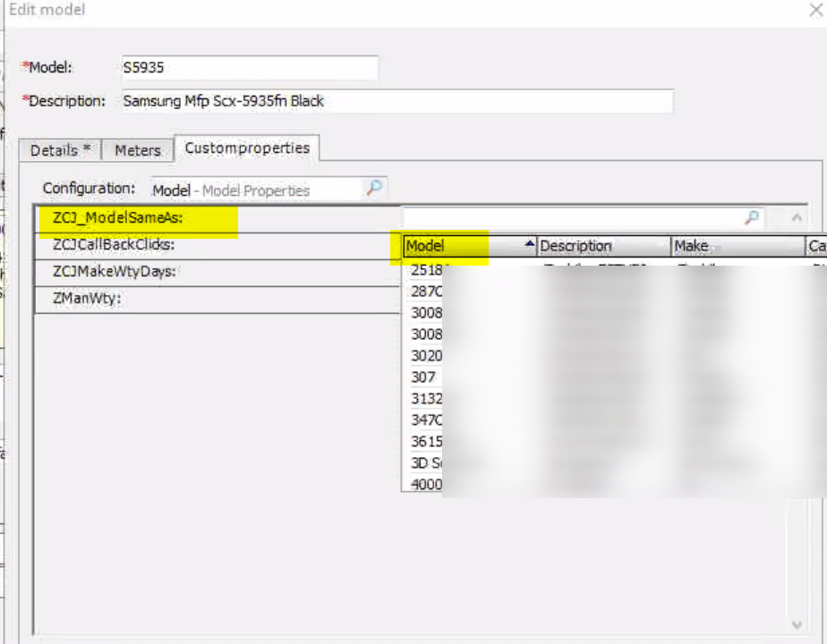
Task: Select the ZCJMakeWtyDays property row
Action: point(217,273)
